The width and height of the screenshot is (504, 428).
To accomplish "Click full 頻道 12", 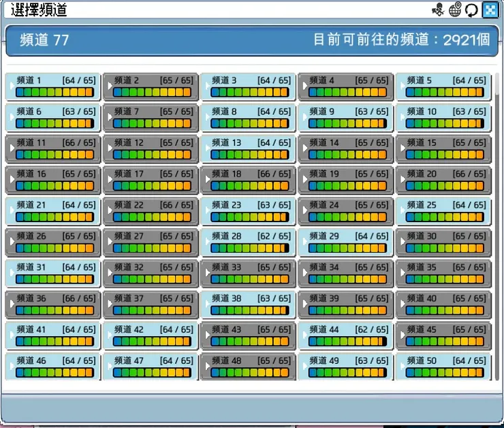I will [x=151, y=149].
